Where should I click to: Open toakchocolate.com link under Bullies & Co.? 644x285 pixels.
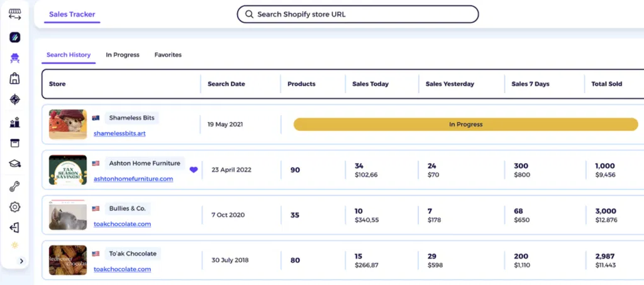tap(122, 224)
